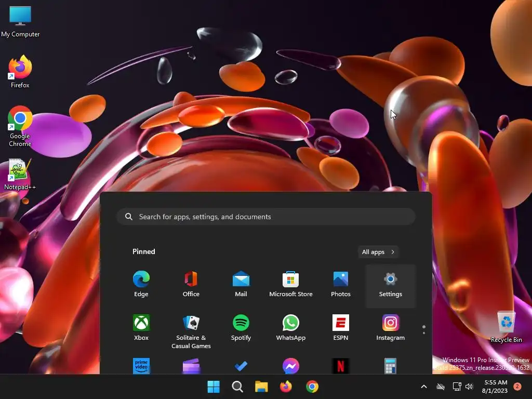Screen dimensions: 532x399
Task: Click All apps button
Action: tap(378, 252)
